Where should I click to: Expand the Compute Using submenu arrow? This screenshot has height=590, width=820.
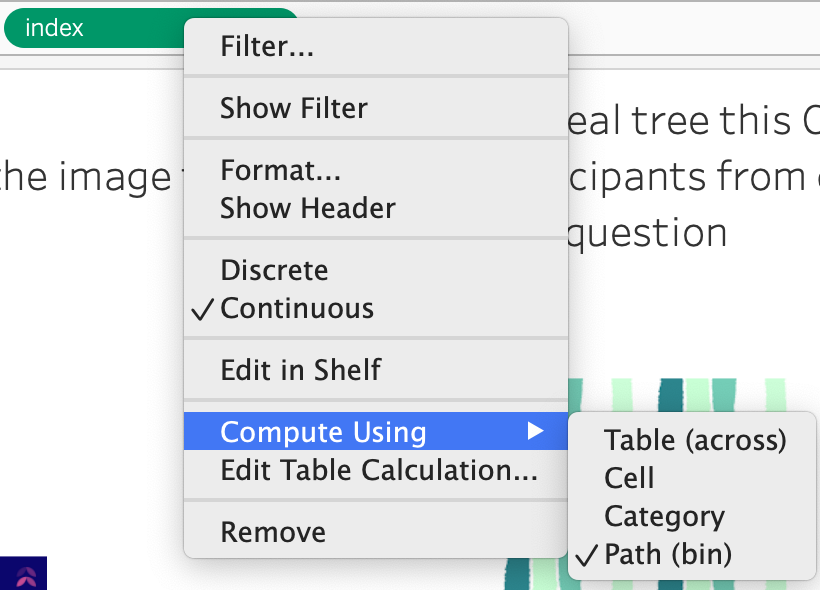536,432
